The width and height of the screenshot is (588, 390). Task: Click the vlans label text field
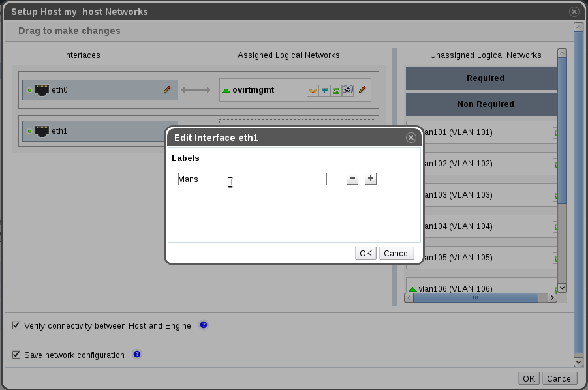coord(252,179)
